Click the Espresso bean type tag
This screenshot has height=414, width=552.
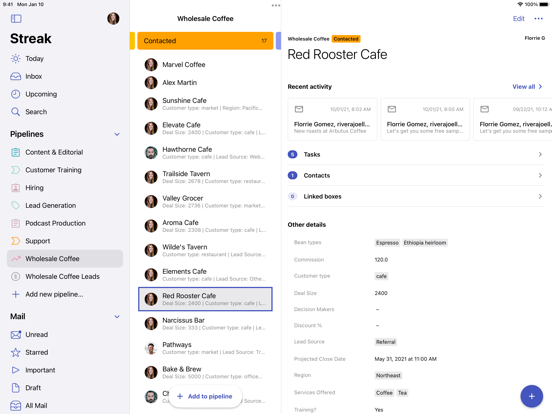click(387, 243)
